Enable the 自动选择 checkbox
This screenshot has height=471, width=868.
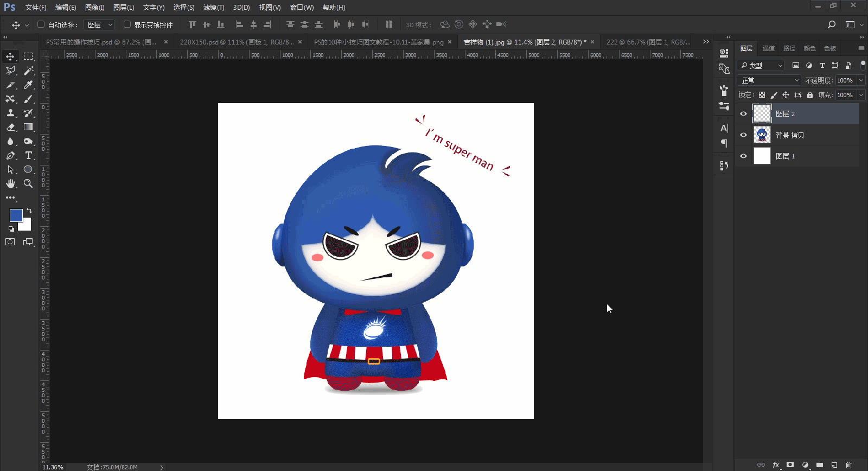[x=41, y=24]
